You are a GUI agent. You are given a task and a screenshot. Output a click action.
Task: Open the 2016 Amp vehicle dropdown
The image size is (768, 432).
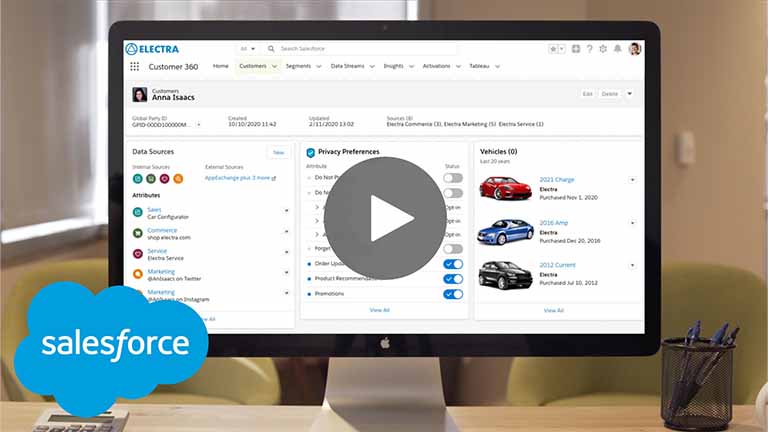click(632, 223)
